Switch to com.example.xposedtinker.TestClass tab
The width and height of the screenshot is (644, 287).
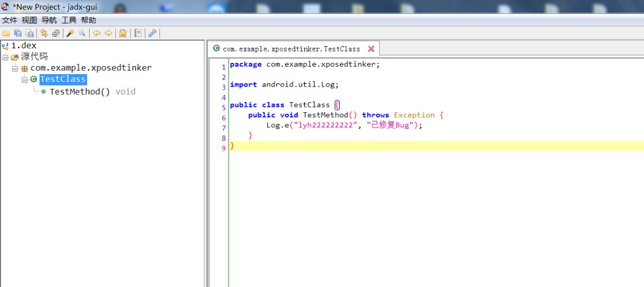click(294, 48)
